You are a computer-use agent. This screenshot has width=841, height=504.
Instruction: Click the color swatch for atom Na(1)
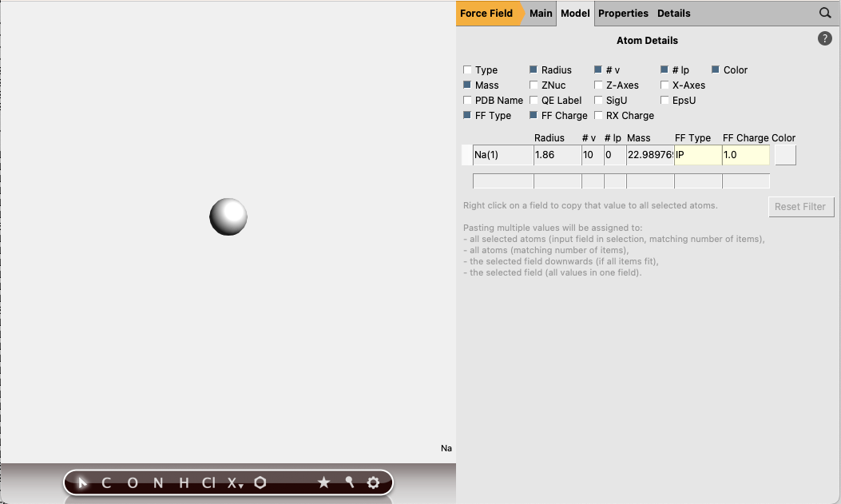(x=784, y=154)
